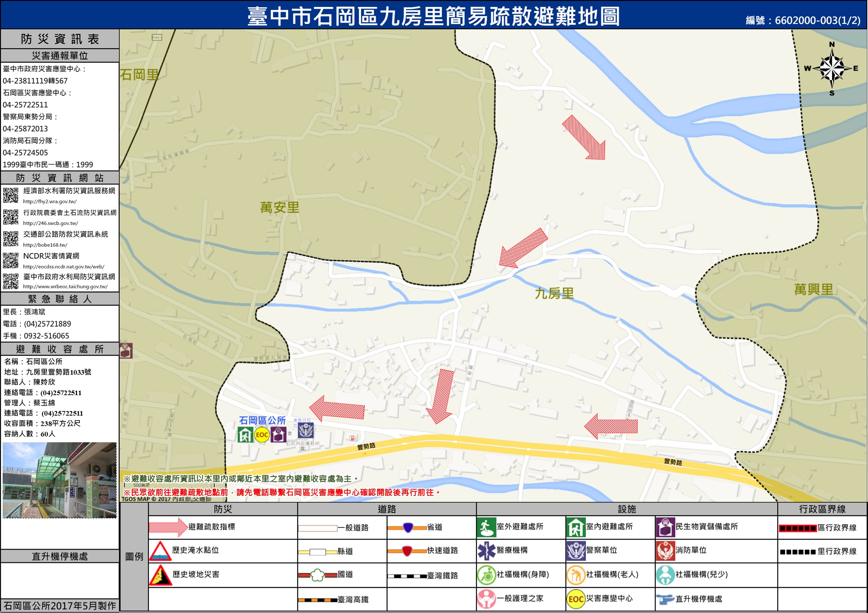This screenshot has height=613, width=868.
Task: Click the legend icon for 醫療機構
Action: pos(486,551)
